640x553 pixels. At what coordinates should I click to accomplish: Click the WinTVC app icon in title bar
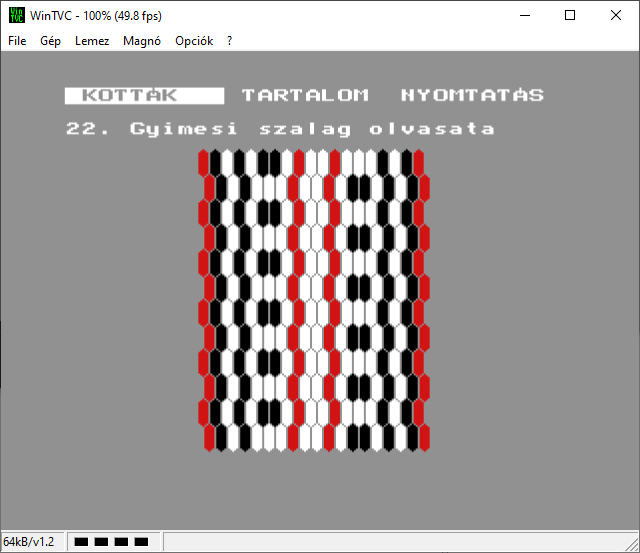click(16, 15)
